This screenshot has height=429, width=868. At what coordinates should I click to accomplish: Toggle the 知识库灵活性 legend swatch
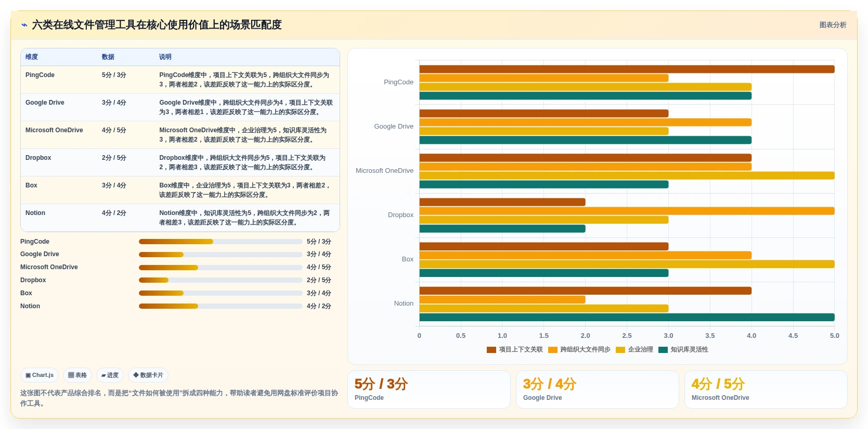(663, 350)
